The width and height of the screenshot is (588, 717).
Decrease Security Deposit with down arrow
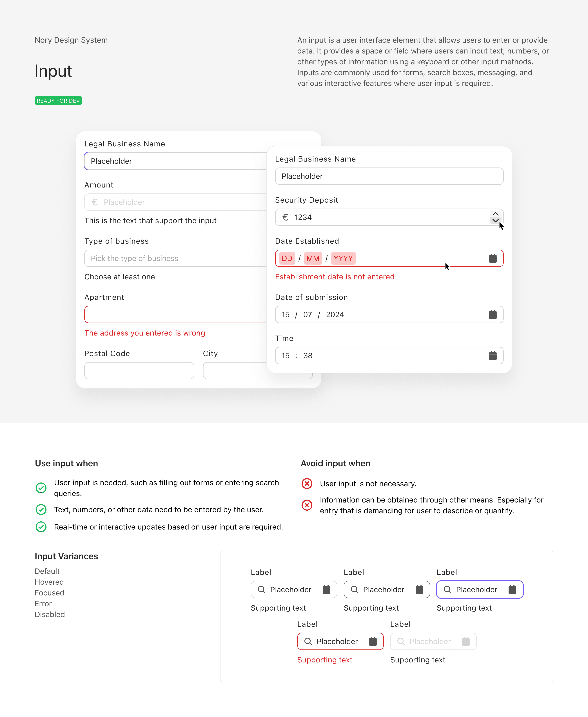[x=495, y=220]
